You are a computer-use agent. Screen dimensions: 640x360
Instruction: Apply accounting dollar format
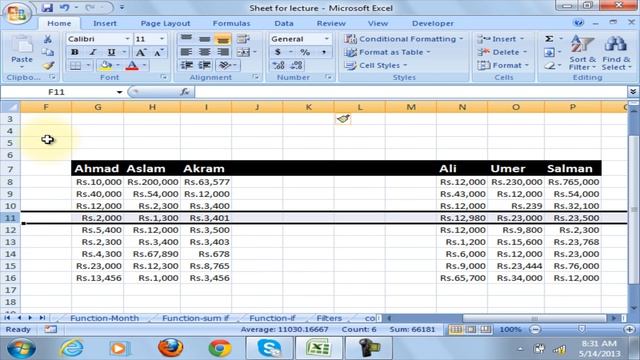[278, 52]
